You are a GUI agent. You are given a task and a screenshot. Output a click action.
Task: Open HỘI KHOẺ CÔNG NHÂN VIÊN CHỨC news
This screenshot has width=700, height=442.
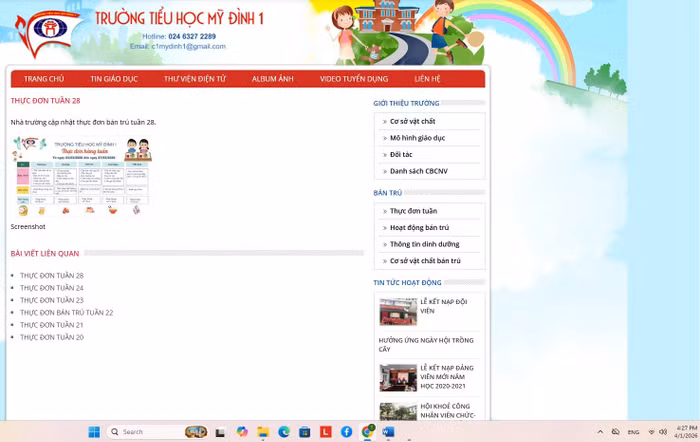(448, 411)
